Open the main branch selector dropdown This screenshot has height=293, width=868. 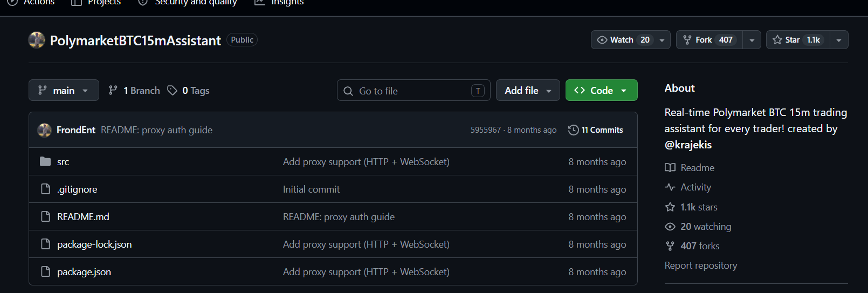pos(64,90)
